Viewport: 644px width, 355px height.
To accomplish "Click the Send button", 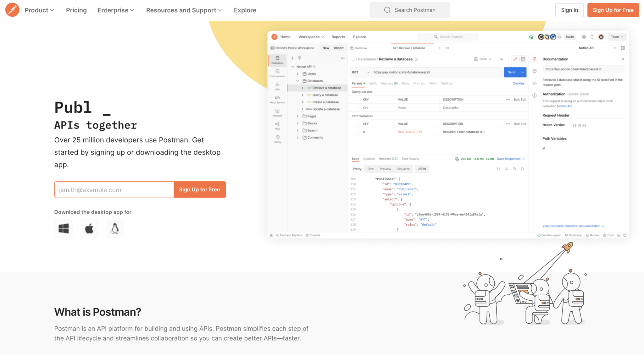I will pyautogui.click(x=512, y=72).
